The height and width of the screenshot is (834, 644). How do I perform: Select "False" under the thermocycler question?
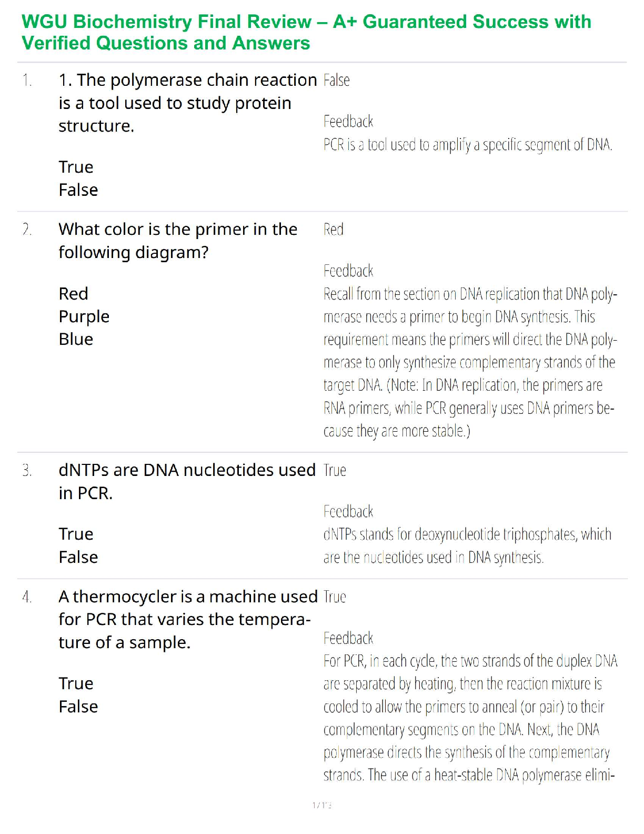tap(78, 707)
